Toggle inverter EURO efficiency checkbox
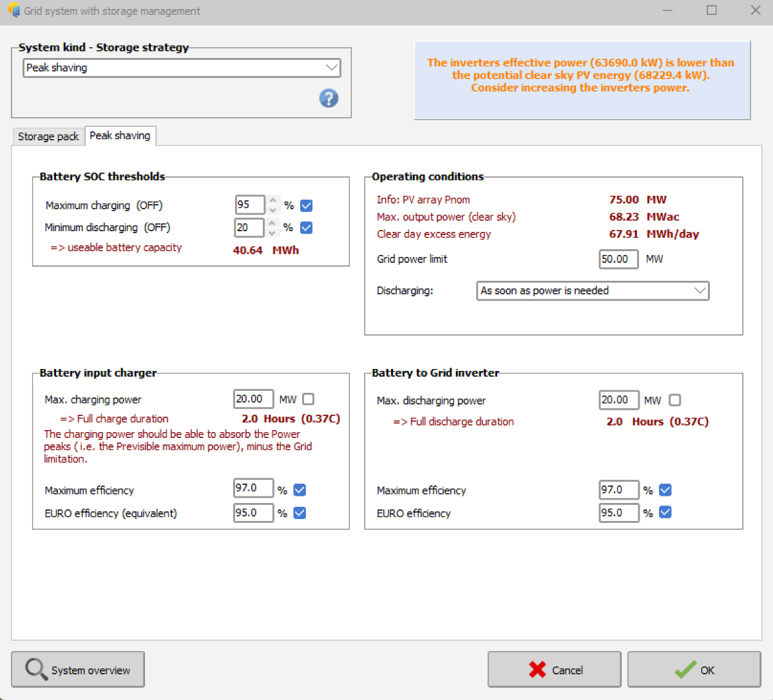The height and width of the screenshot is (700, 773). click(x=665, y=513)
